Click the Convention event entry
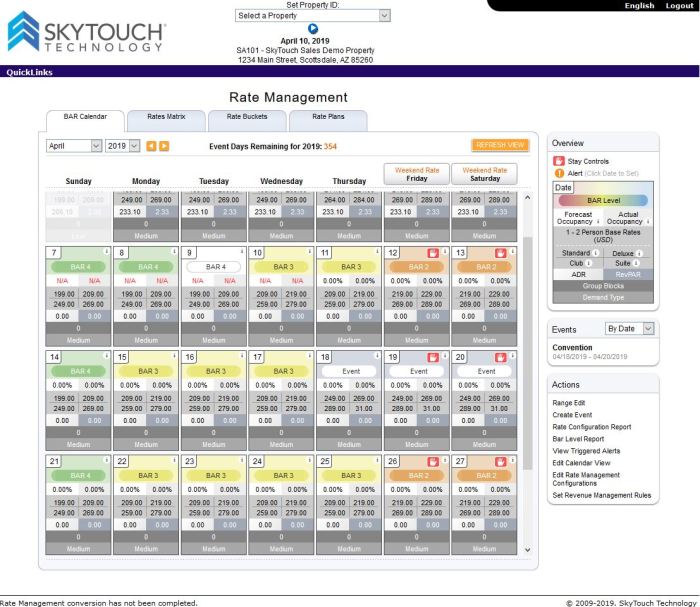700x607 pixels. (572, 347)
